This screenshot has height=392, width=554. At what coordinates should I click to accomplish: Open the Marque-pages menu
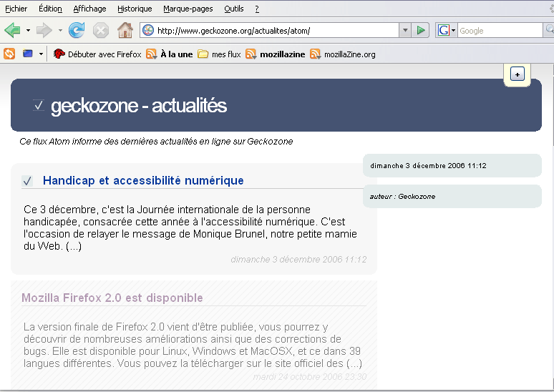(188, 9)
